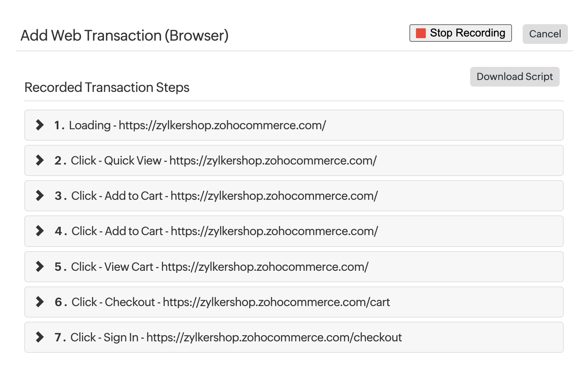This screenshot has width=588, height=375.
Task: Click the Download Script button
Action: click(x=514, y=76)
